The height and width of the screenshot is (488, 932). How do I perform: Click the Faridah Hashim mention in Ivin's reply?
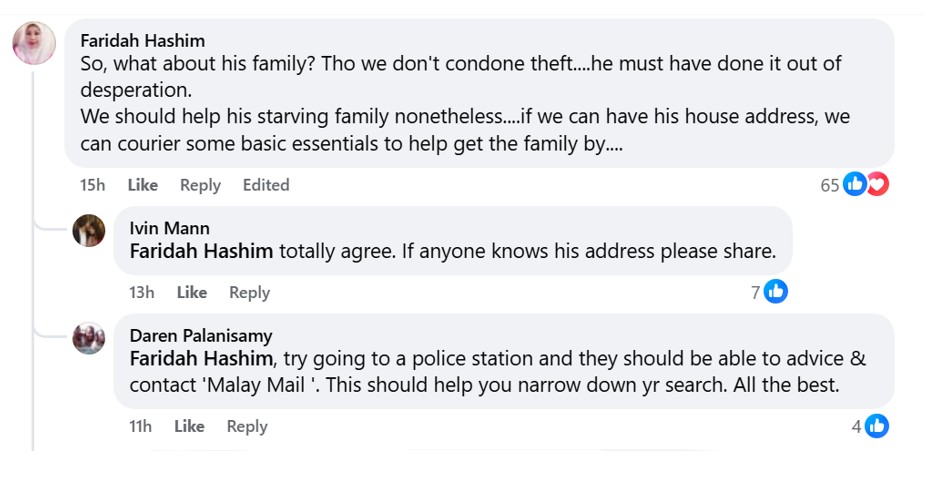(201, 252)
